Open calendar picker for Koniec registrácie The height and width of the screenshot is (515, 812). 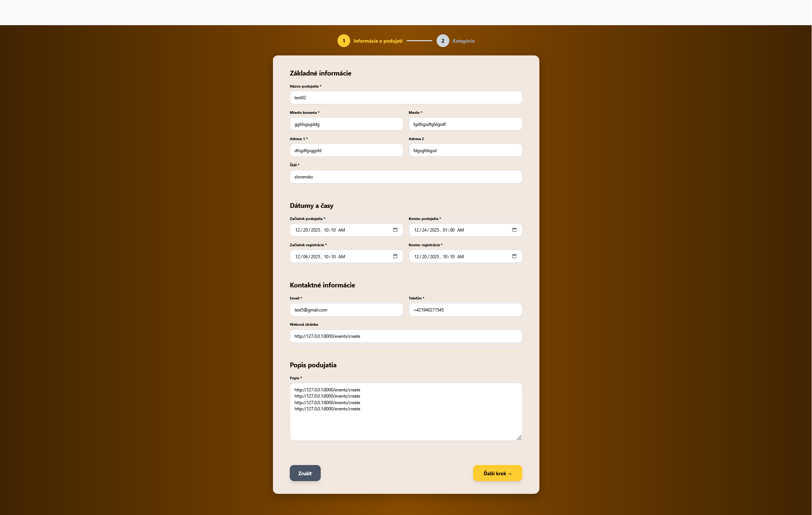(x=514, y=256)
